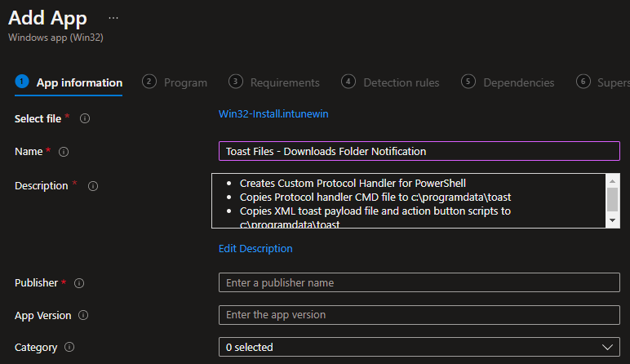630x364 pixels.
Task: Click the step 1 circle icon
Action: (x=22, y=82)
